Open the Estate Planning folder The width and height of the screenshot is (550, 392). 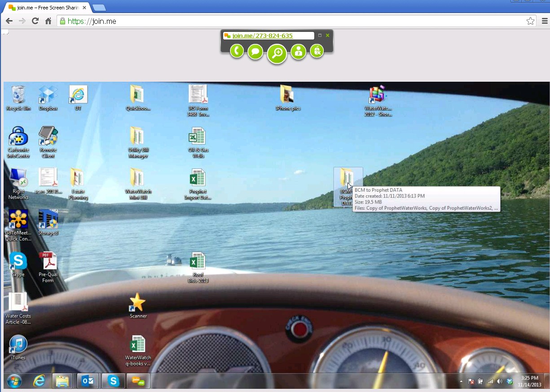pos(78,184)
